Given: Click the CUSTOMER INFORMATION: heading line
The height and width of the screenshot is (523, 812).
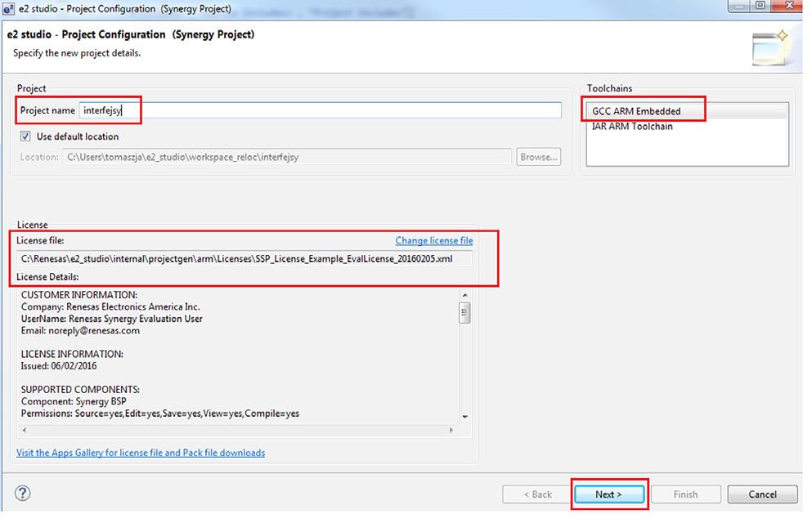Looking at the screenshot, I should (79, 295).
